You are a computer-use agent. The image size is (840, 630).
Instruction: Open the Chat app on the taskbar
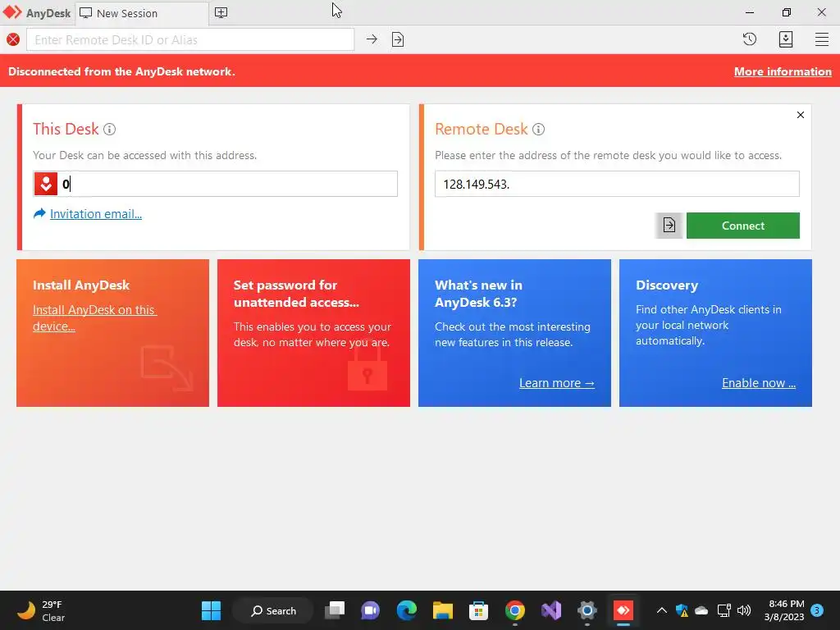(370, 610)
